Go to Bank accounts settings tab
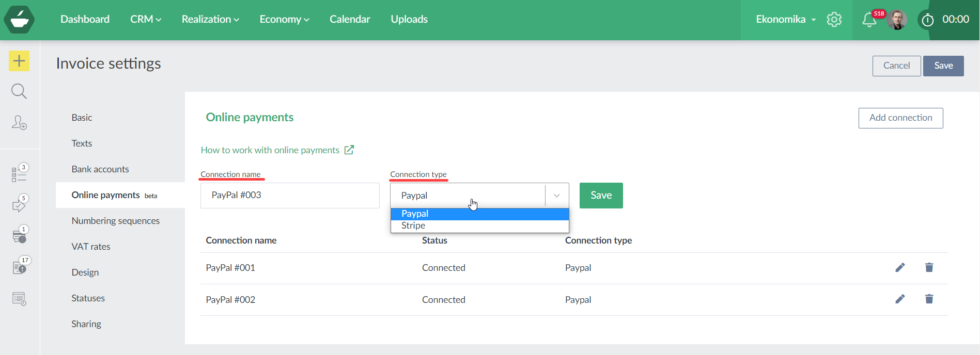Screen dimensions: 980x355 tap(100, 169)
